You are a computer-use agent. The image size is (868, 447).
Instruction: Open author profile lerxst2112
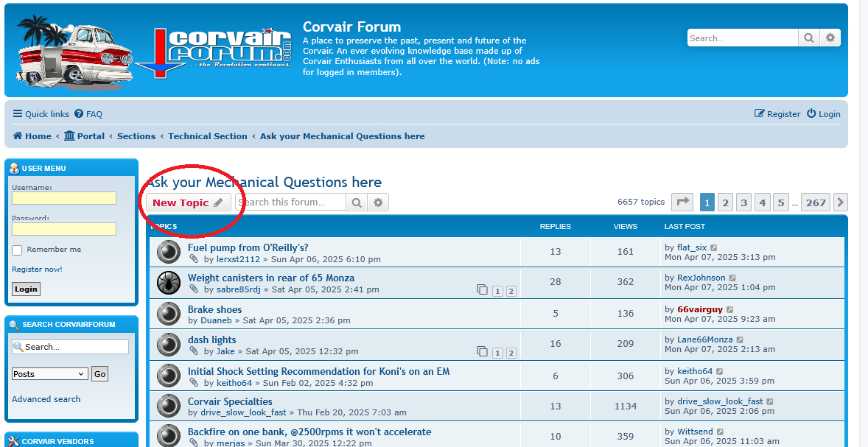click(238, 259)
